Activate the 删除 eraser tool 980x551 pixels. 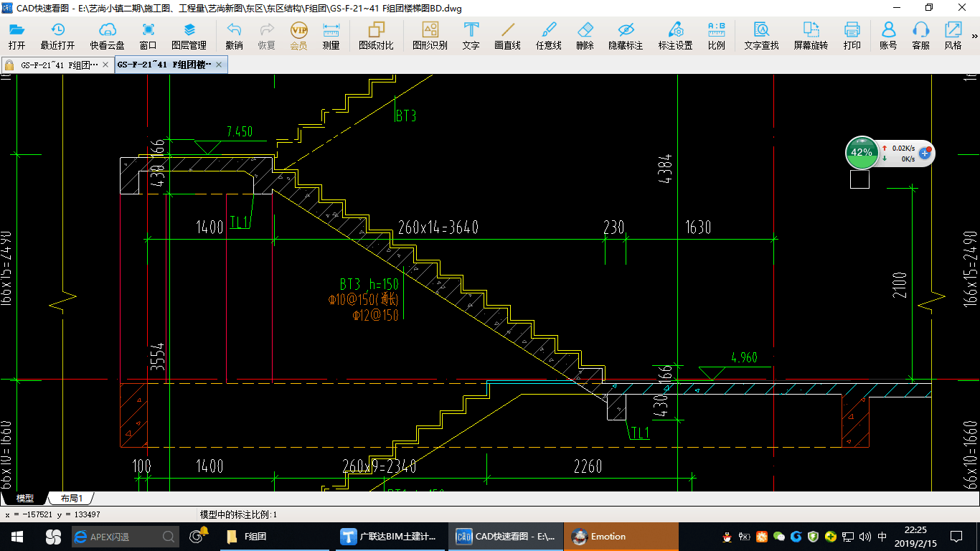tap(585, 36)
